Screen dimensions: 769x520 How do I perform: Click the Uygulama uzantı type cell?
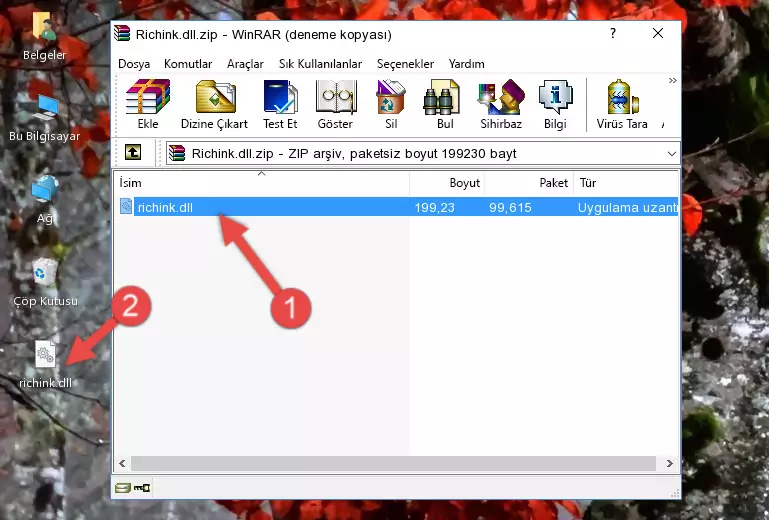(627, 208)
